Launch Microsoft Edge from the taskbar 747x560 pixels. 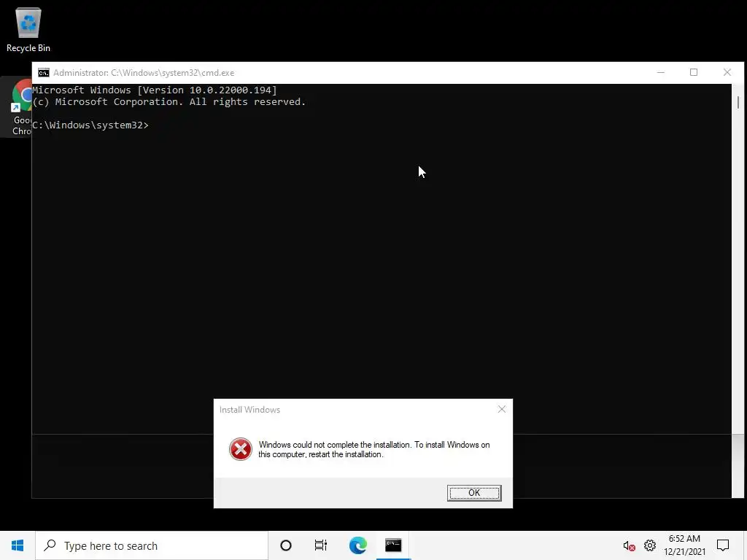[x=357, y=545]
